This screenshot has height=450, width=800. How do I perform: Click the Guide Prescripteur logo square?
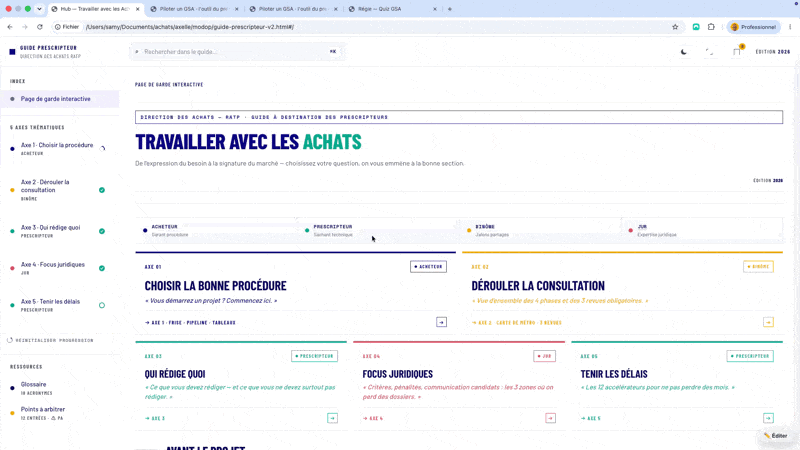point(12,52)
